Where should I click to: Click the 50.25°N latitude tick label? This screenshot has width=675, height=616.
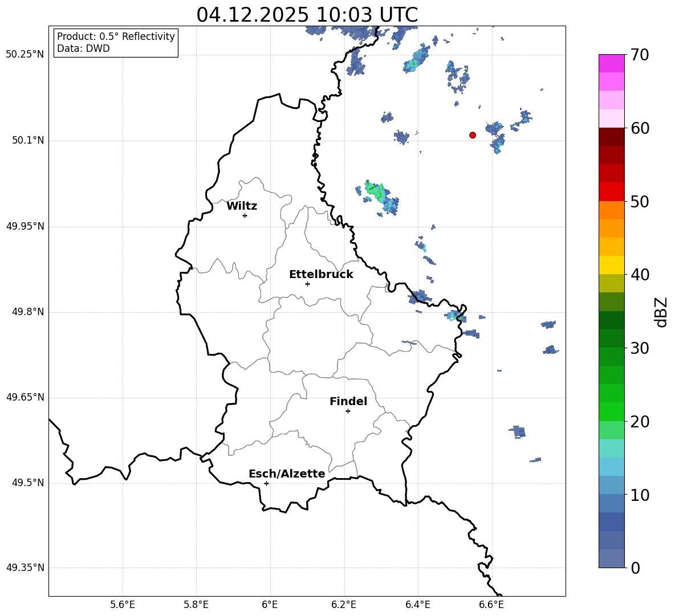pos(25,55)
